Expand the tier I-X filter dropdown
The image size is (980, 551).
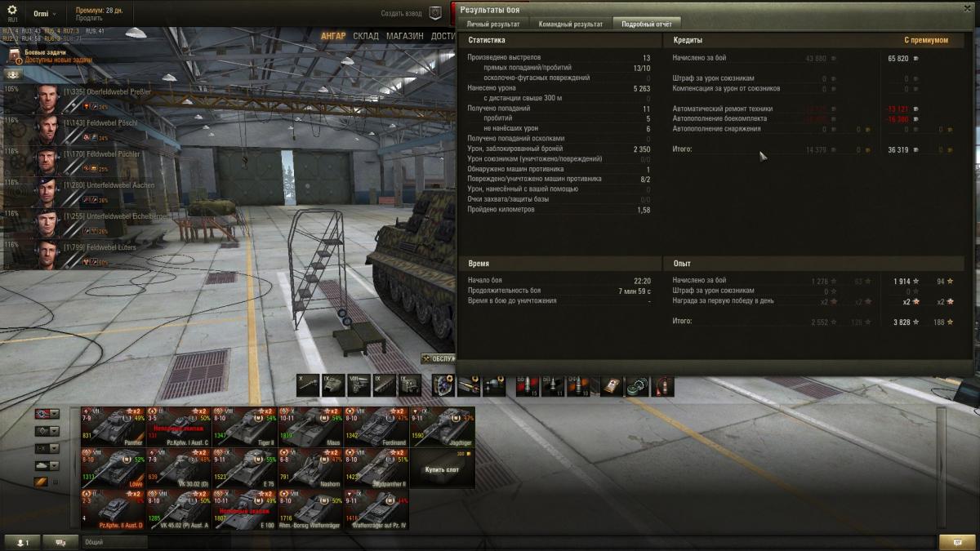click(46, 448)
